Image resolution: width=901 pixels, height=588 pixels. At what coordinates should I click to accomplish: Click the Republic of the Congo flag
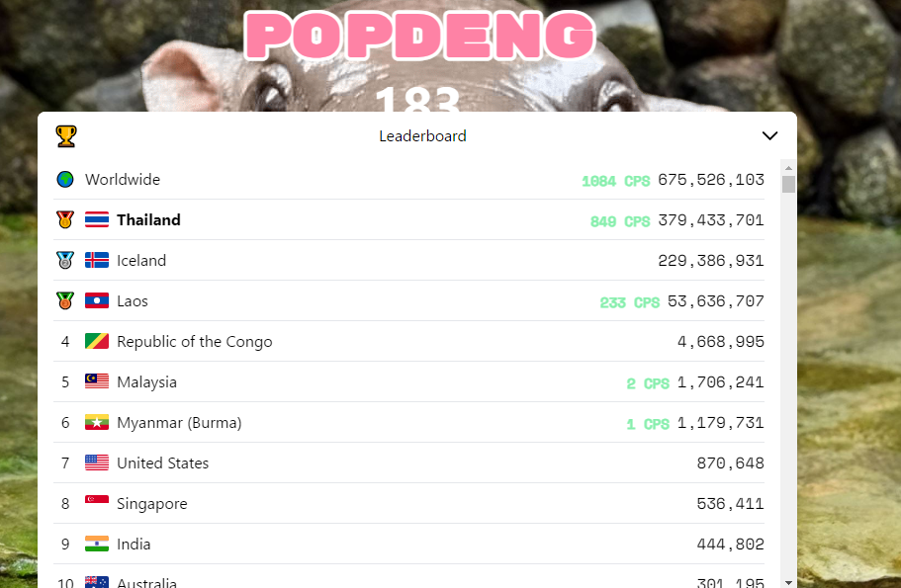point(97,342)
